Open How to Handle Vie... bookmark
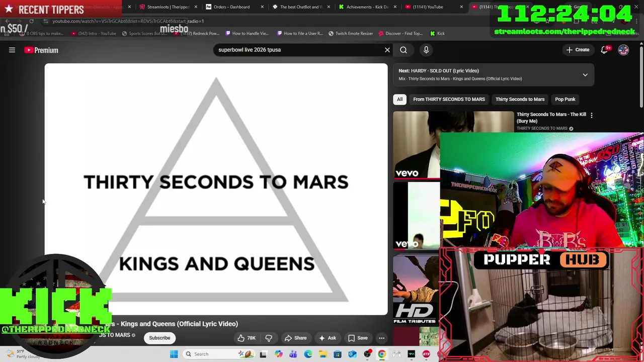 (x=247, y=33)
